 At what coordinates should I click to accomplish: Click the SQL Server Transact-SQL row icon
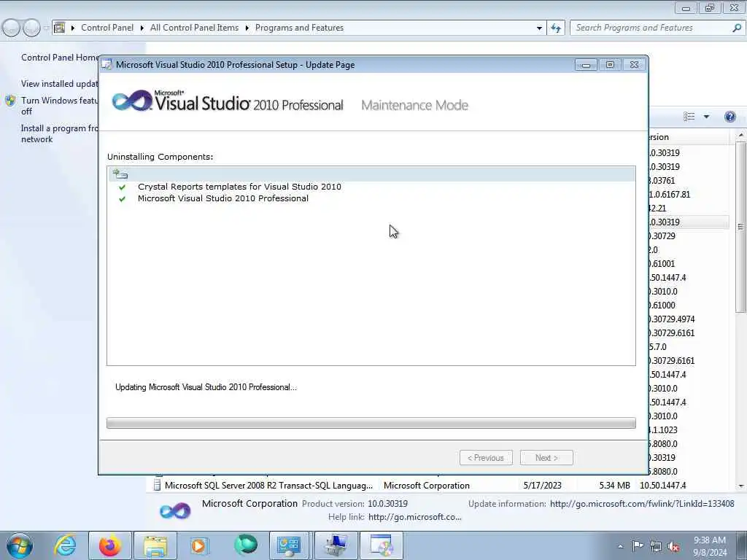click(158, 485)
